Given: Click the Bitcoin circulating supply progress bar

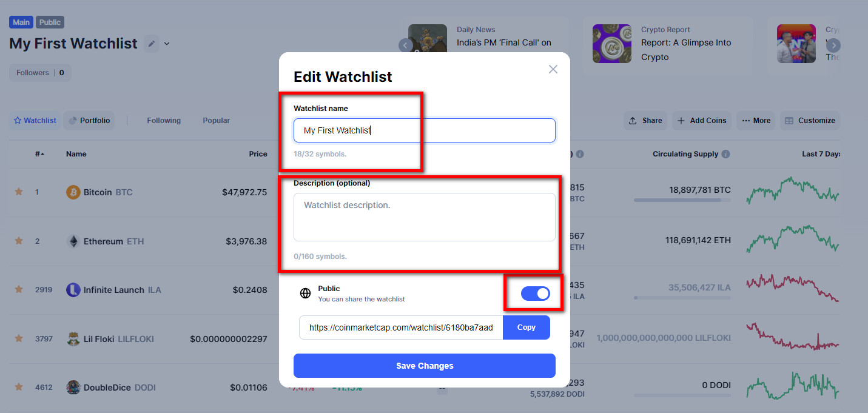Looking at the screenshot, I should tap(682, 200).
